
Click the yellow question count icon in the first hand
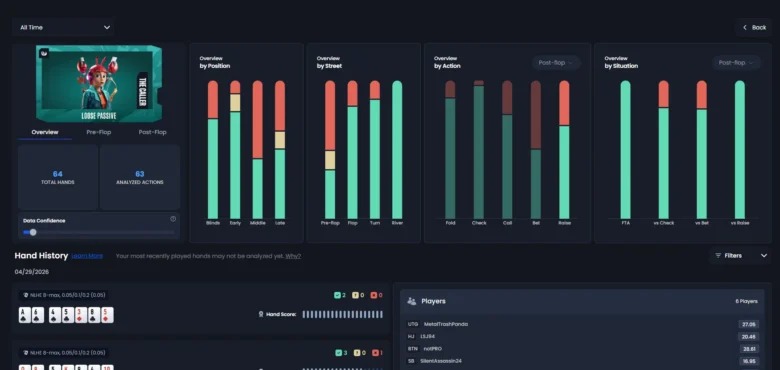pos(355,295)
